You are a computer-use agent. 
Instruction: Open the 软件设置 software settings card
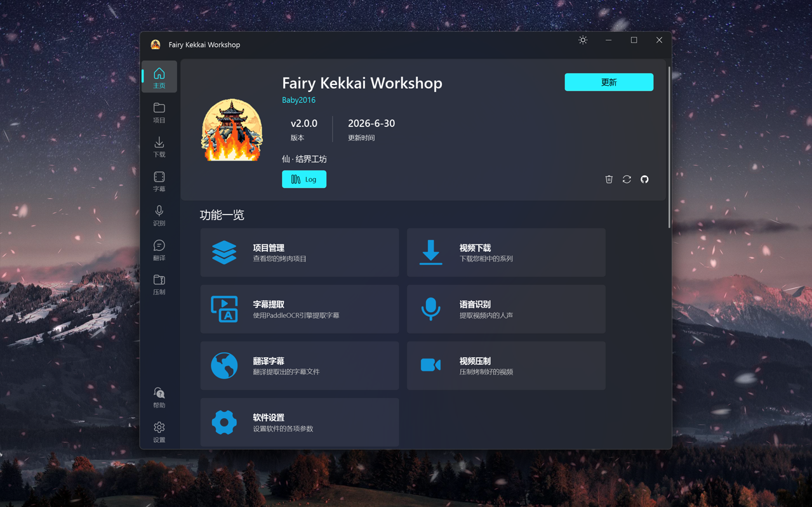point(300,422)
